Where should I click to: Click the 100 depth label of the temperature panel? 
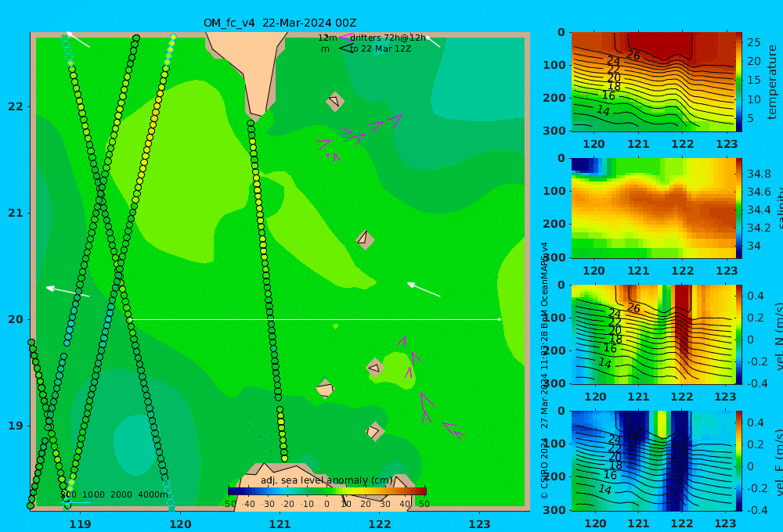(554, 65)
